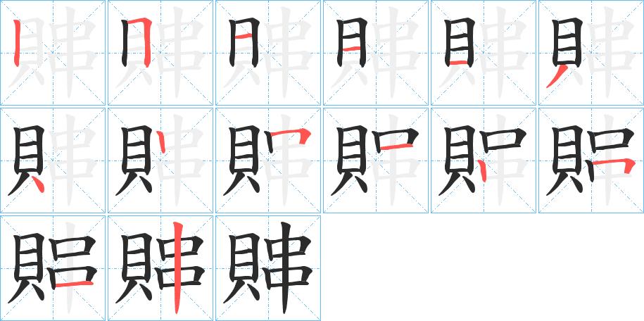Image resolution: width=644 pixels, height=321 pixels.
Task: Click the red vertical stroke in step 1
Action: pos(16,43)
